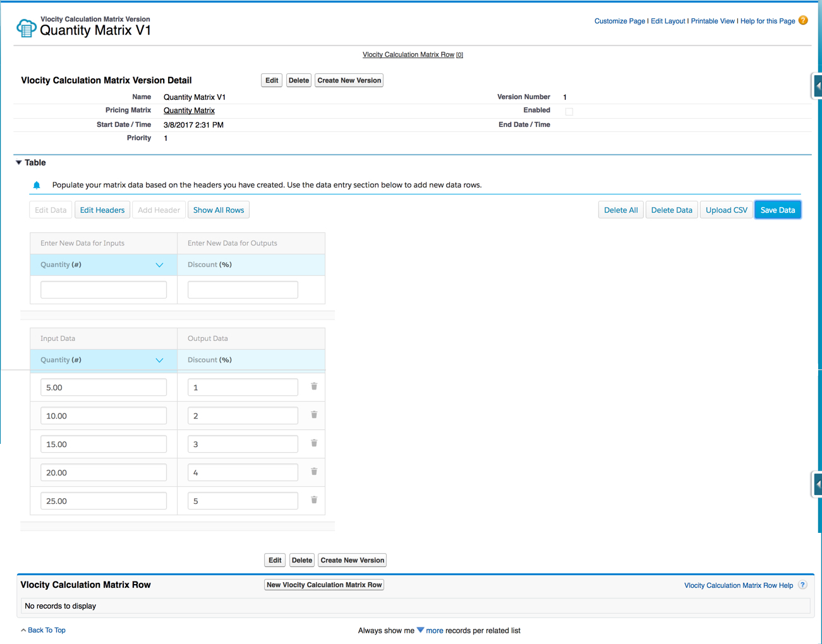Delete the row with quantity 5.00
Image resolution: width=822 pixels, height=644 pixels.
(314, 386)
